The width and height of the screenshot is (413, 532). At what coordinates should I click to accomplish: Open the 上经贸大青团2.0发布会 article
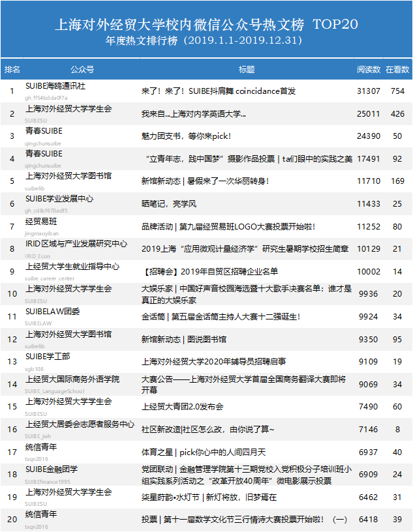click(x=182, y=407)
